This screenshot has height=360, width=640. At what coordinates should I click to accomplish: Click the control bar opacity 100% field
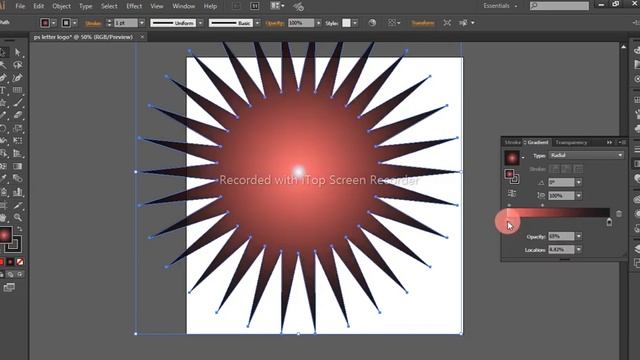[x=301, y=23]
